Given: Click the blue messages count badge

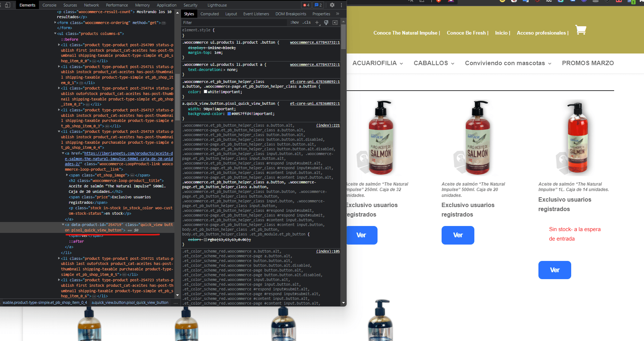Looking at the screenshot, I should tap(318, 5).
